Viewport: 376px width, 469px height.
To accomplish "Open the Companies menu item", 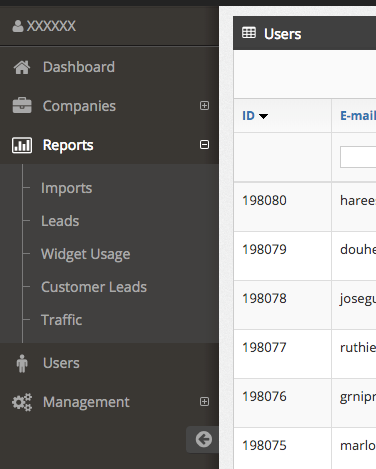I will click(79, 106).
